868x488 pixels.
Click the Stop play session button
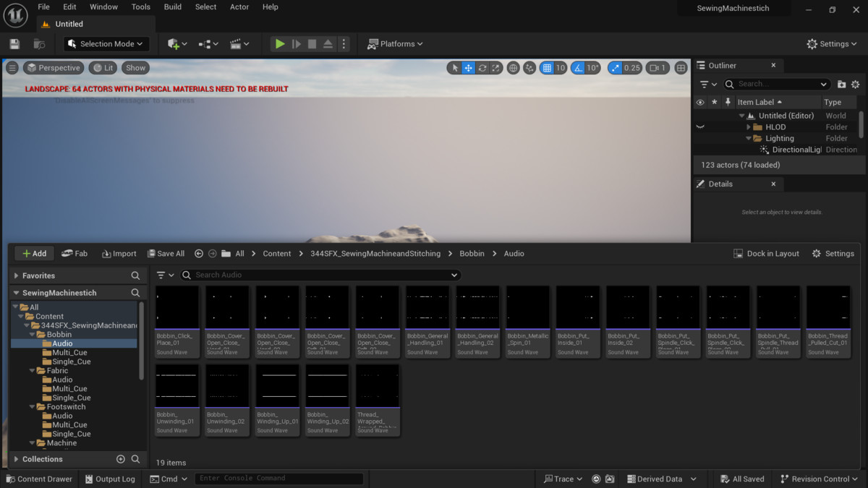point(312,44)
